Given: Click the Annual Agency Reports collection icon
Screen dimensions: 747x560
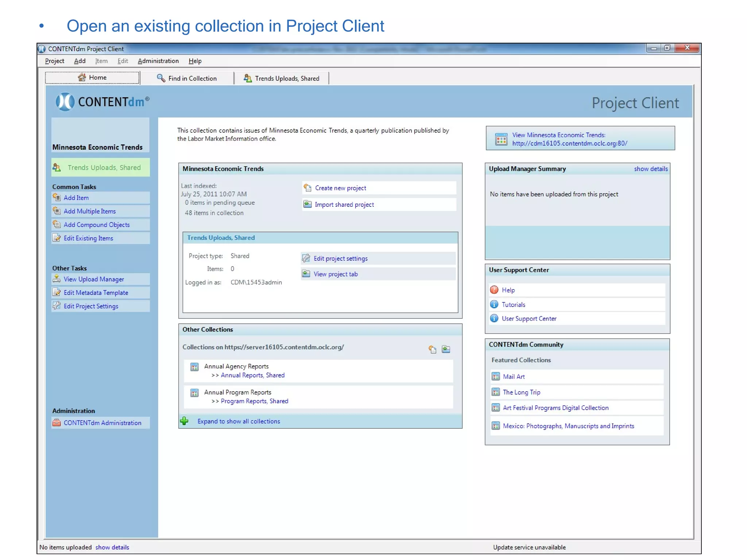Looking at the screenshot, I should [195, 367].
